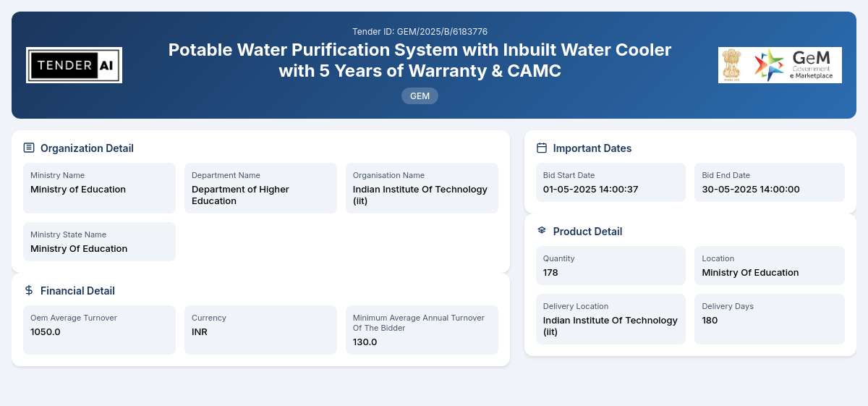
Task: Click the Bid End Date card
Action: [x=770, y=182]
